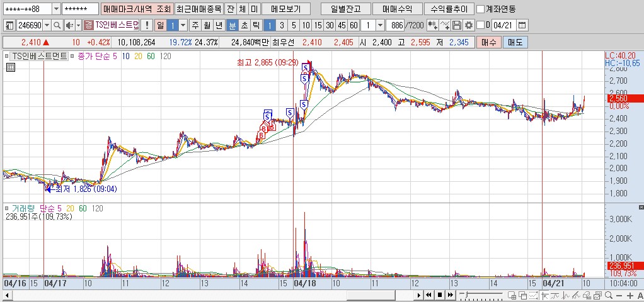Click the 최근매매종목 button

[198, 9]
